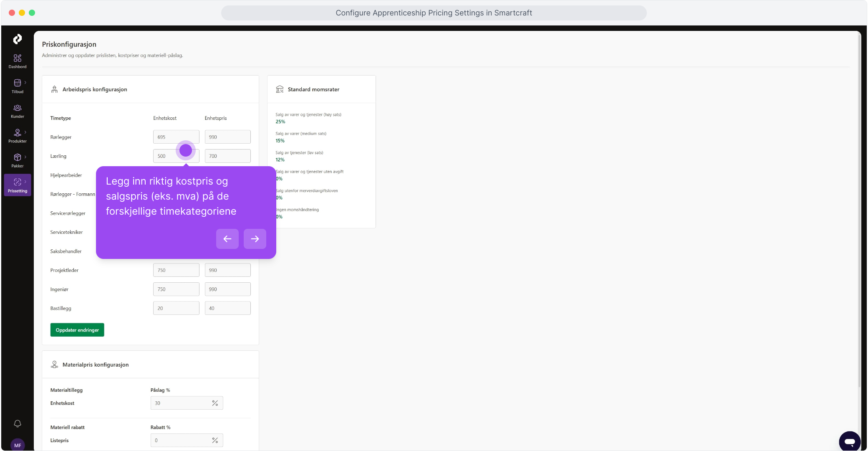
Task: Edit Prosjektleder Enhetskost field 750
Action: [x=176, y=270]
